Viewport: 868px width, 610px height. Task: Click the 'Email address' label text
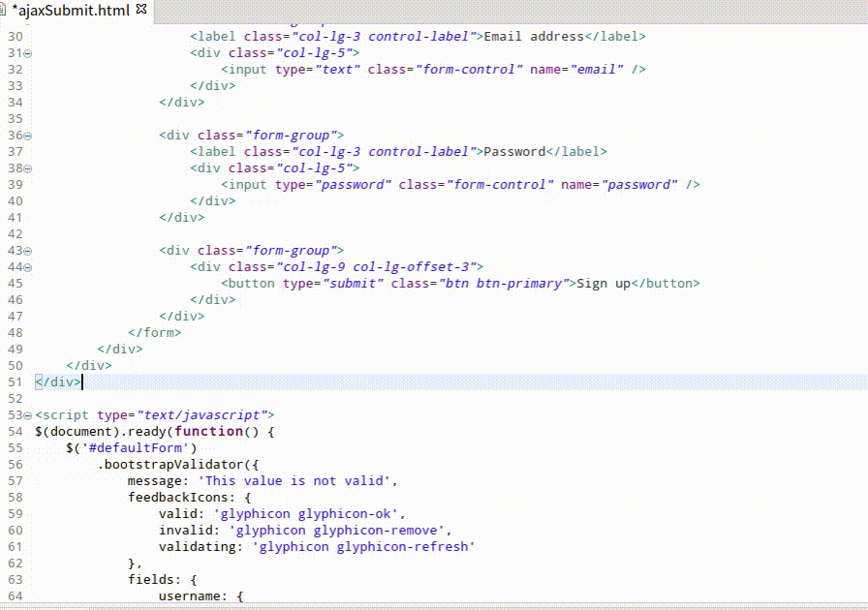(x=534, y=37)
